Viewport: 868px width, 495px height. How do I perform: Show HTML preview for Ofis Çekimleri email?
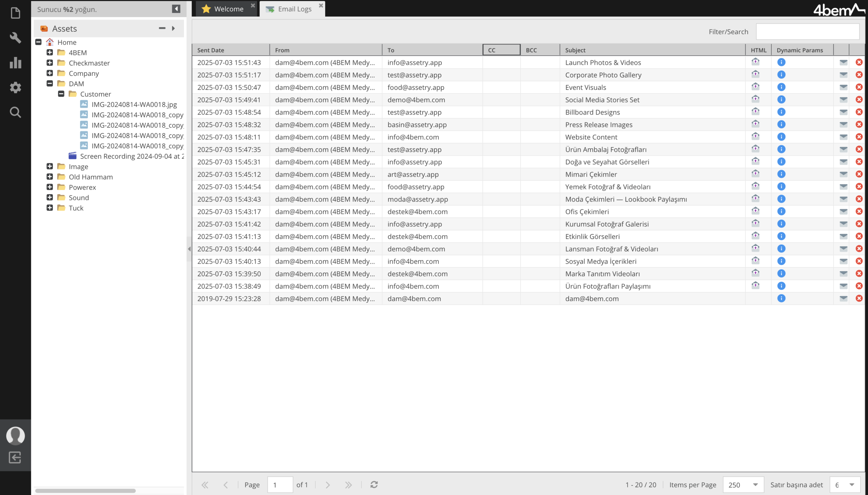click(x=755, y=211)
